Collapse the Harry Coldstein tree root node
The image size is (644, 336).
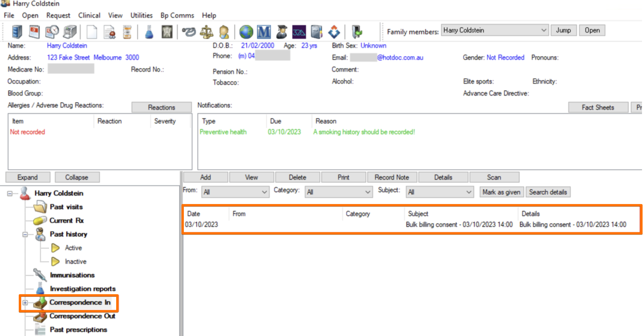10,194
